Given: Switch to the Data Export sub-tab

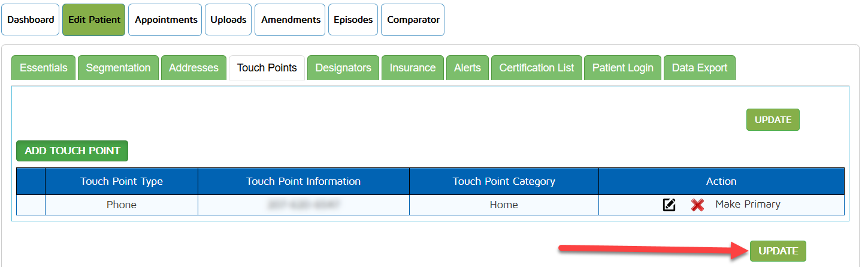Looking at the screenshot, I should pos(699,68).
